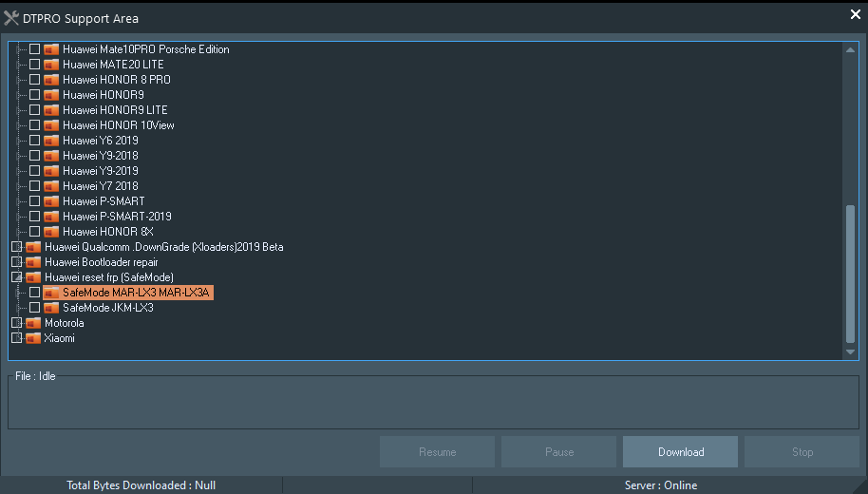Check Huawei Mate10PRO Porsche Edition box
Viewport: 868px width, 494px height.
(x=34, y=49)
